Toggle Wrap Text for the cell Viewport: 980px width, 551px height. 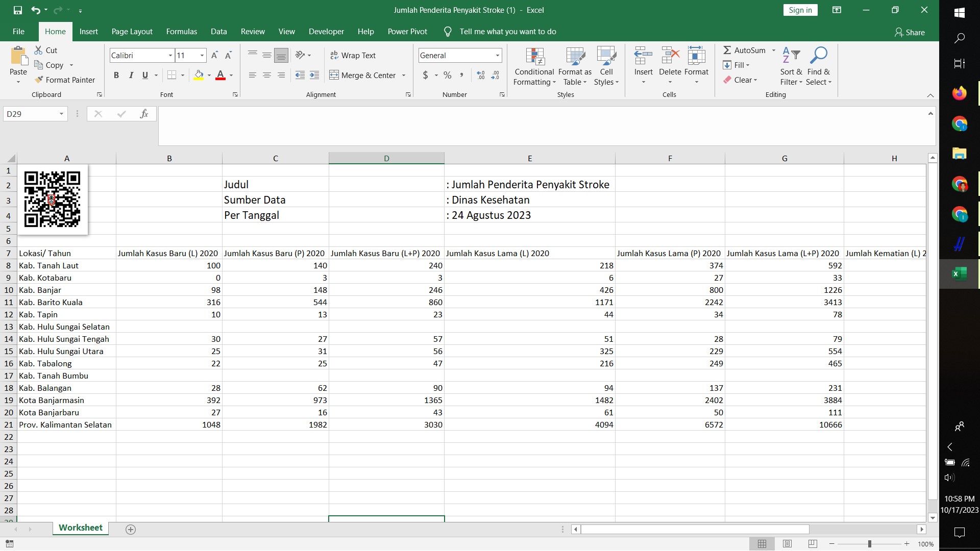pos(352,56)
